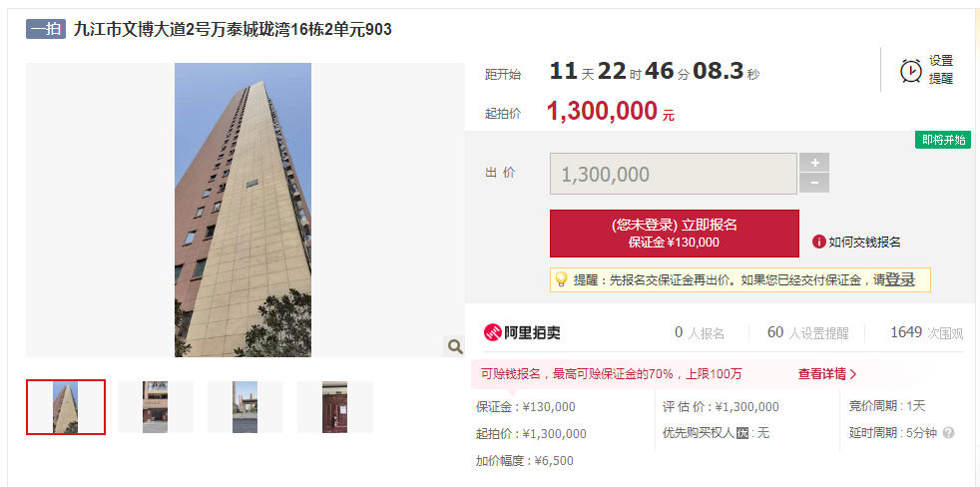Select the second entrance photo thumbnail
The image size is (980, 487).
(155, 407)
